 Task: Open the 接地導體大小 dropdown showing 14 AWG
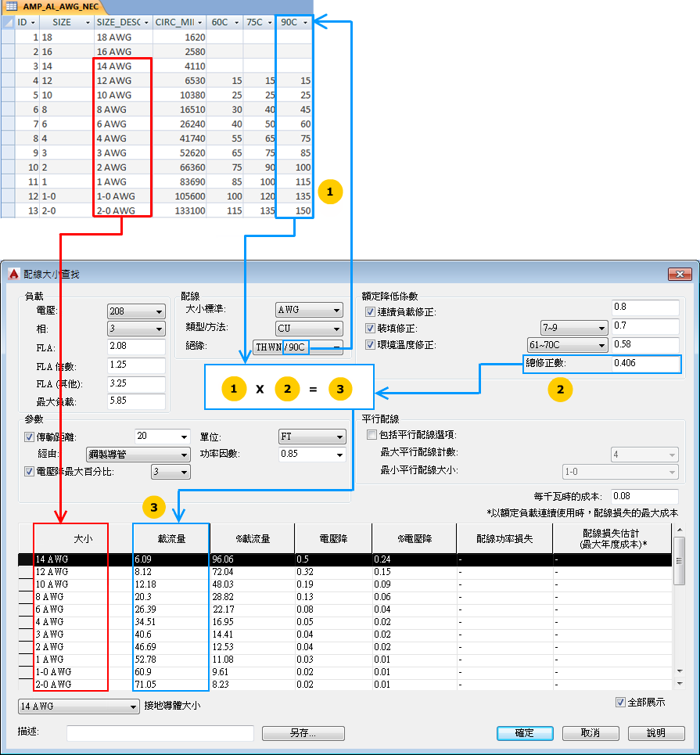(79, 706)
